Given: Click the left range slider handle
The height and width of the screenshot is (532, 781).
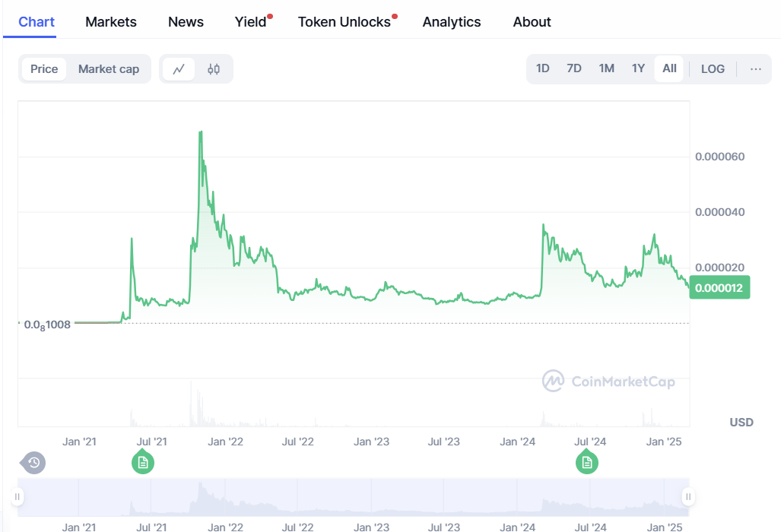Looking at the screenshot, I should [x=17, y=497].
